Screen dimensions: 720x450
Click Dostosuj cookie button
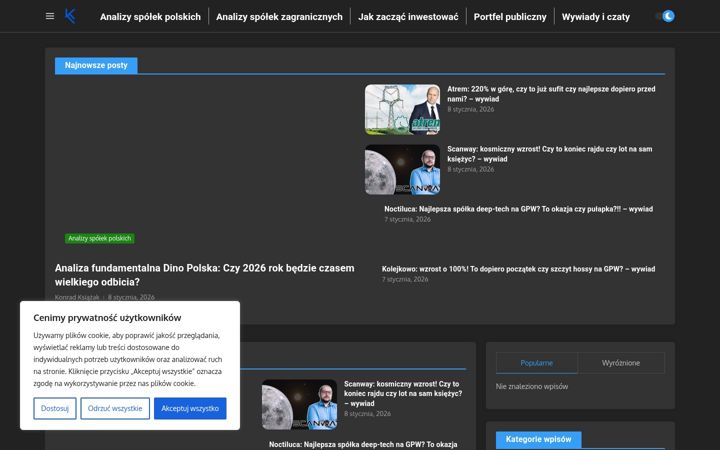tap(55, 408)
